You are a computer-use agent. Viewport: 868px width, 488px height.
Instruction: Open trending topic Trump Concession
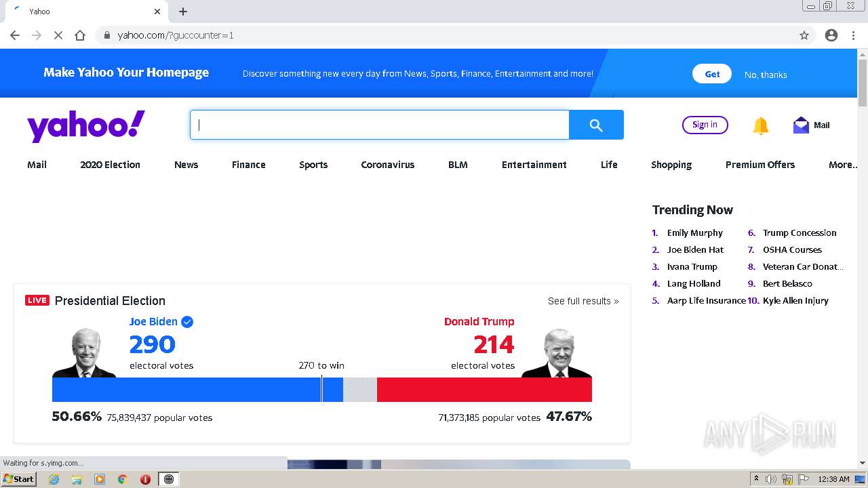800,232
